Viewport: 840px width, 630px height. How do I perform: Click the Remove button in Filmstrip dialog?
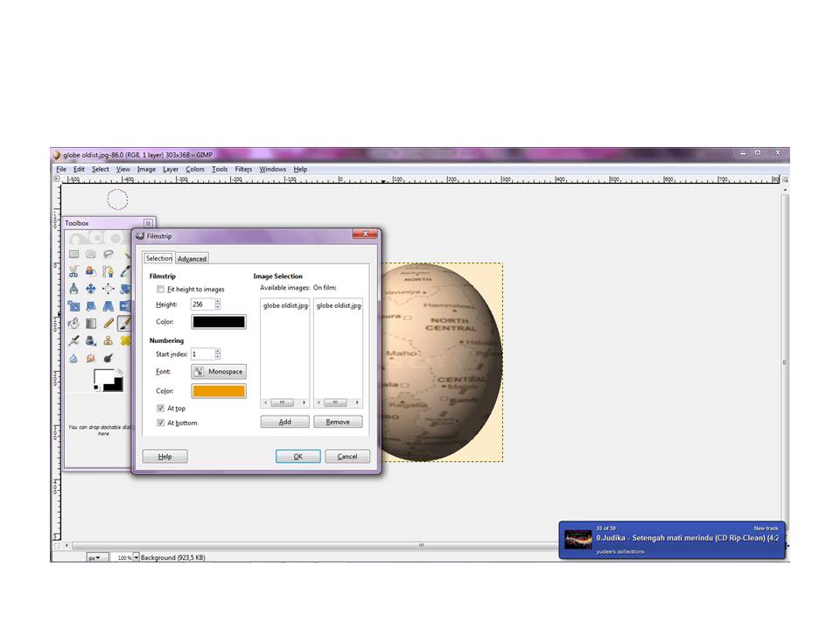[x=338, y=422]
